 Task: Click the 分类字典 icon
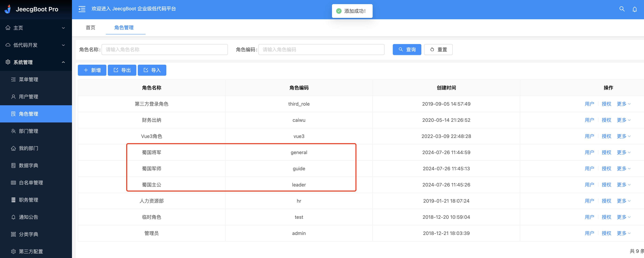13,234
